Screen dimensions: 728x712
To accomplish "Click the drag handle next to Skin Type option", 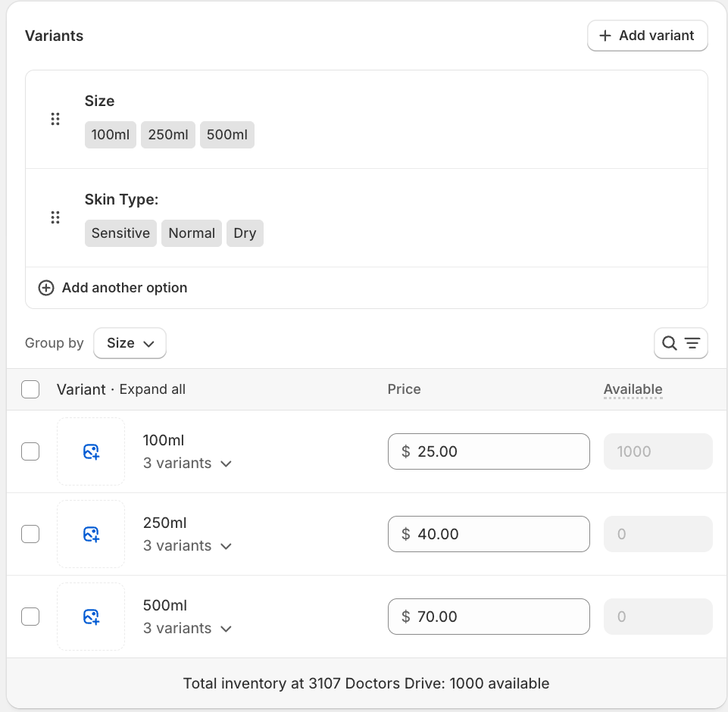I will pos(55,217).
